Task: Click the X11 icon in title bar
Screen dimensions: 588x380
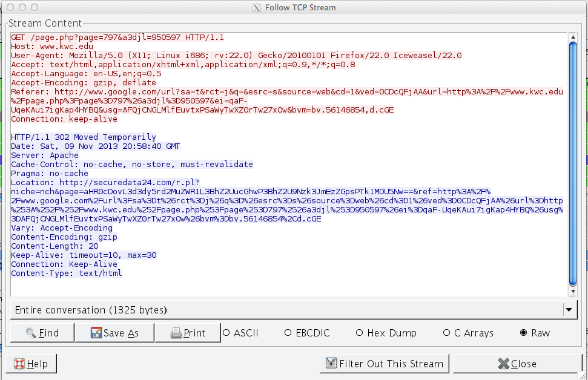Action: pos(257,7)
